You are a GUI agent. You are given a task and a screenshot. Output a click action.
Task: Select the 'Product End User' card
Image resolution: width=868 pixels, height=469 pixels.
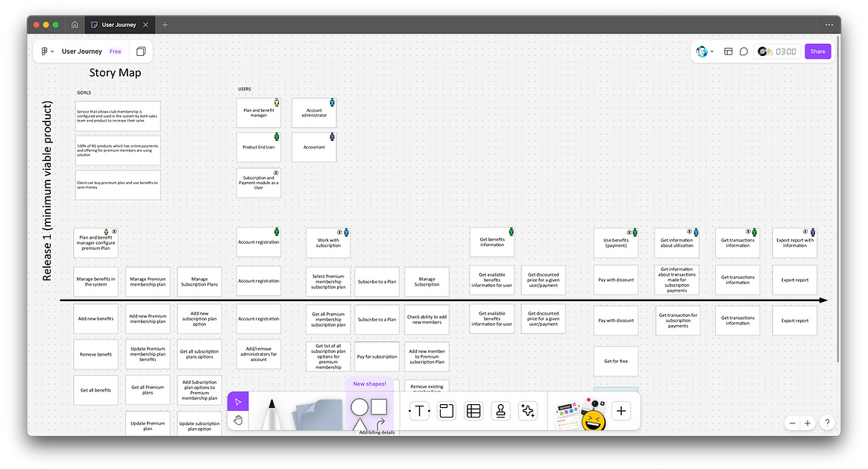coord(259,148)
